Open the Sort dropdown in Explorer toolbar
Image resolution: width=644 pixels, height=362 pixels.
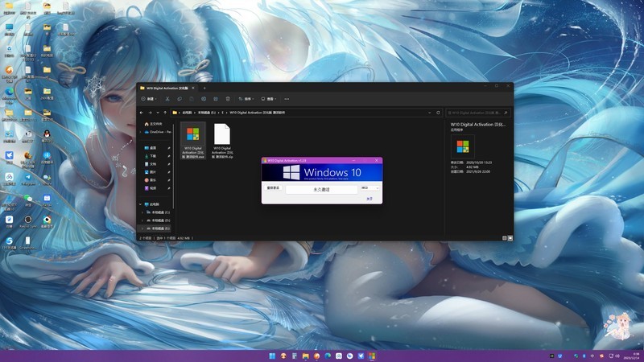(x=246, y=99)
